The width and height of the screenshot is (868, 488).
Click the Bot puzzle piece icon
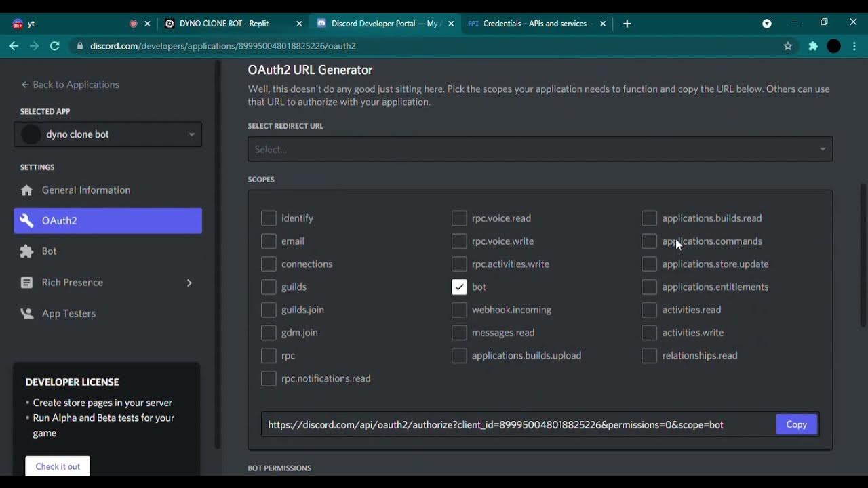(x=26, y=251)
